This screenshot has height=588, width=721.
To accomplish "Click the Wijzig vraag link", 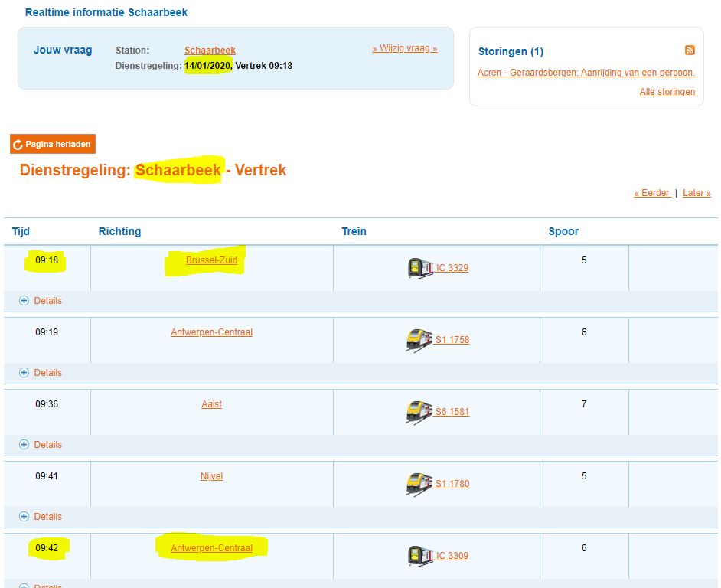I will click(x=404, y=48).
